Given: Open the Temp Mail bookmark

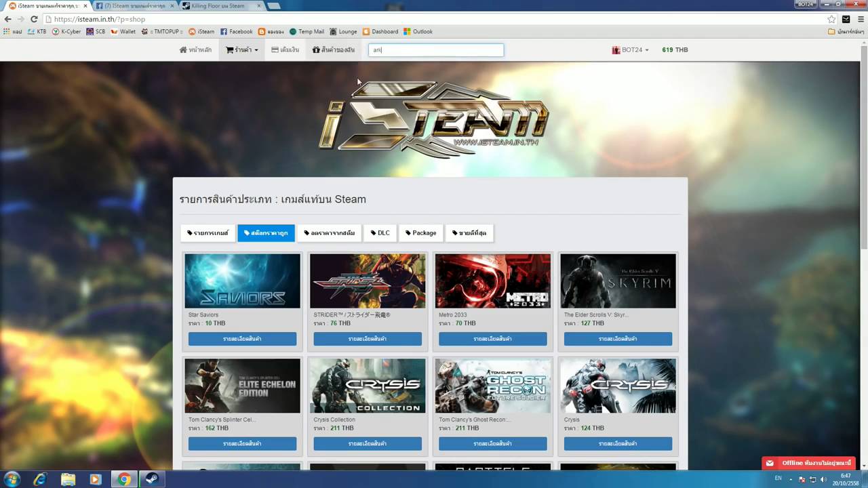Looking at the screenshot, I should 307,31.
